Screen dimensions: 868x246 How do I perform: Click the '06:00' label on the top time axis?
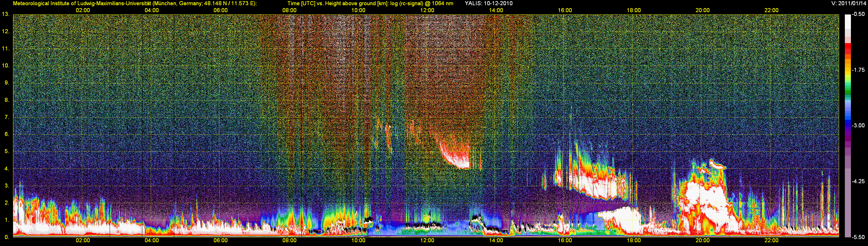[220, 10]
